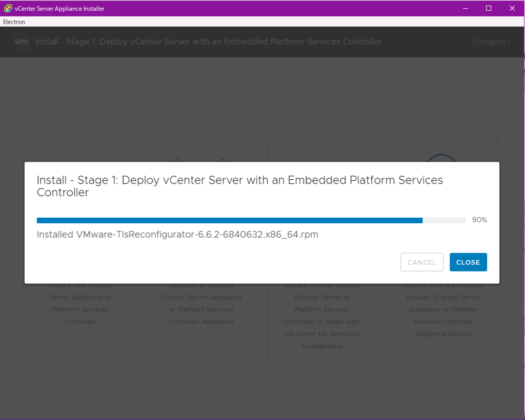Screen dimensions: 525x420
Task: Click the CANCEL button in the dialog
Action: coord(422,262)
